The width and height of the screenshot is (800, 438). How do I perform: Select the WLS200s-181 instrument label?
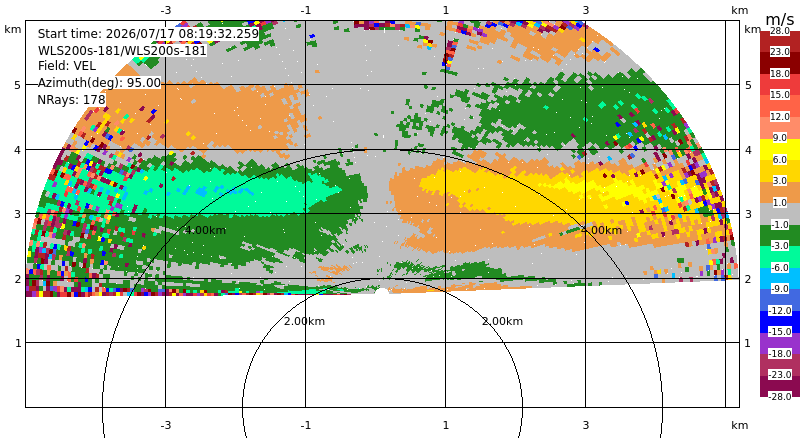[x=122, y=51]
